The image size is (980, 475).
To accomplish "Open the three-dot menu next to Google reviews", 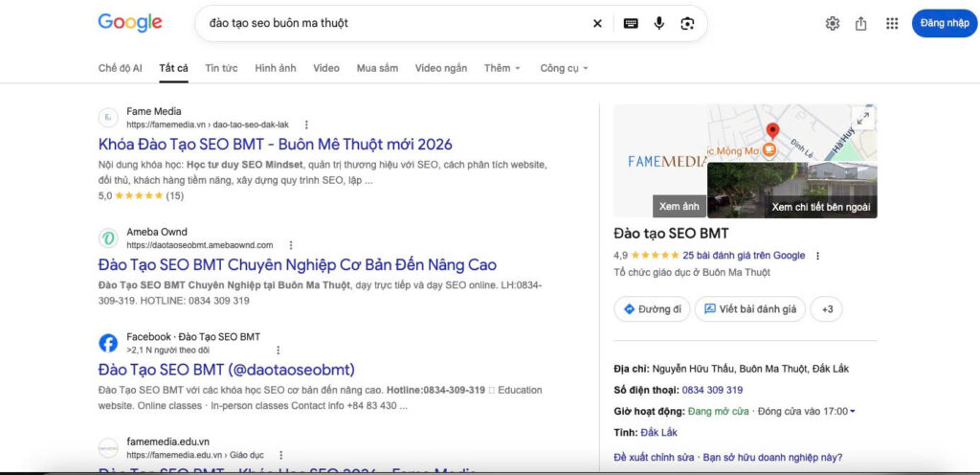I will [817, 256].
